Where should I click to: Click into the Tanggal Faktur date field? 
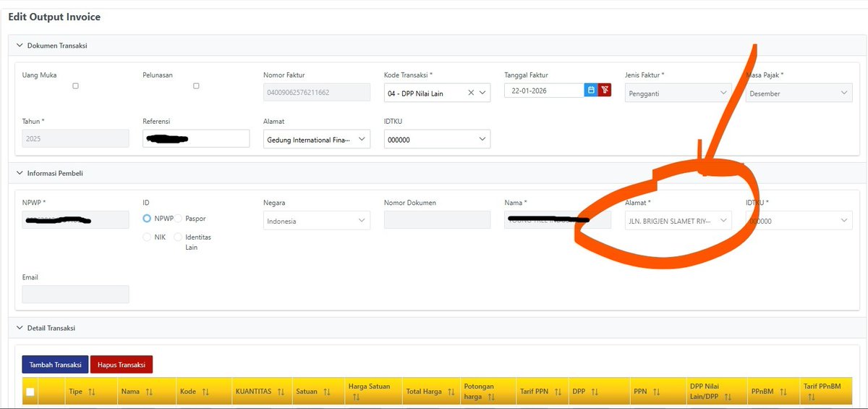coord(544,90)
